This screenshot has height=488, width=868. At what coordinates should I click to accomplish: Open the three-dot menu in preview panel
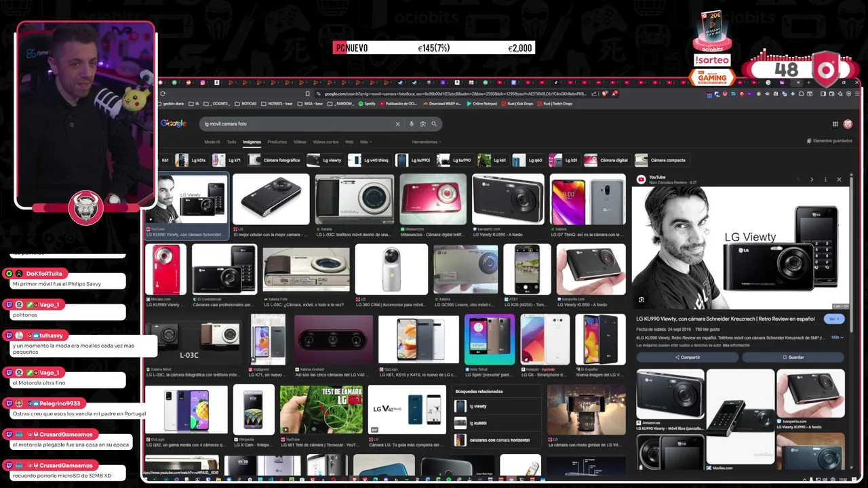[825, 180]
